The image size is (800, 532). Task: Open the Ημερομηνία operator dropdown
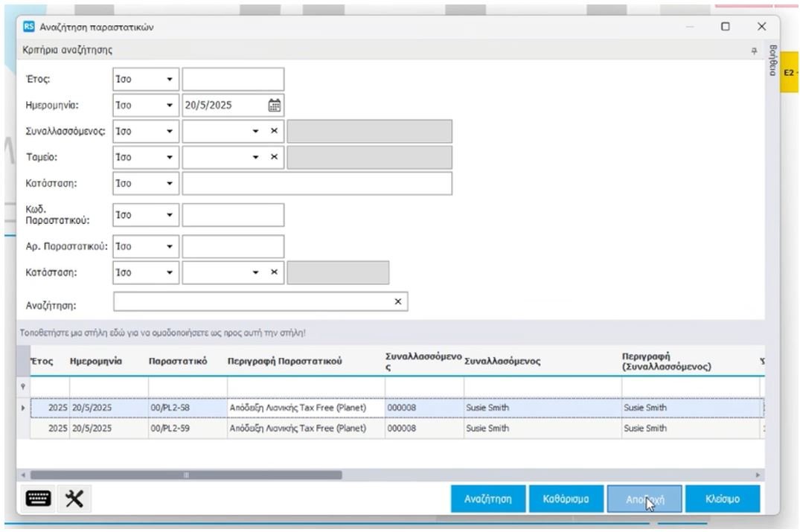169,105
